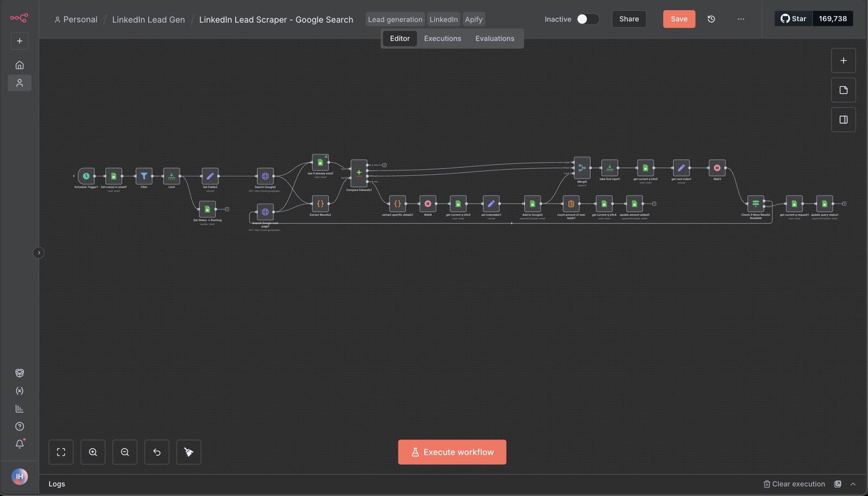Click the Share button

[629, 19]
